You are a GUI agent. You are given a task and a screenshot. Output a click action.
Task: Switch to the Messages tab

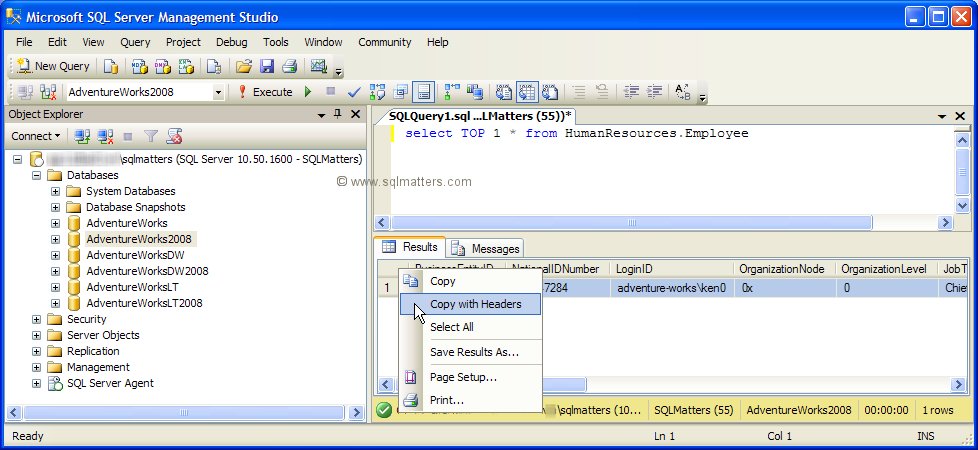pos(486,248)
